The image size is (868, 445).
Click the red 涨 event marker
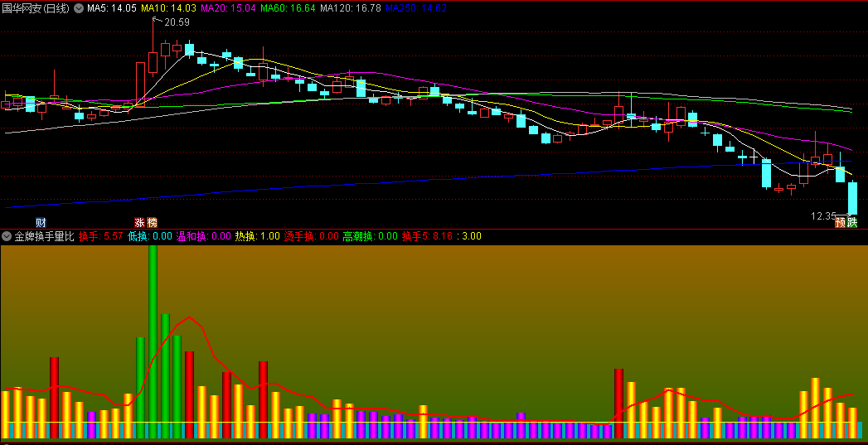point(139,222)
